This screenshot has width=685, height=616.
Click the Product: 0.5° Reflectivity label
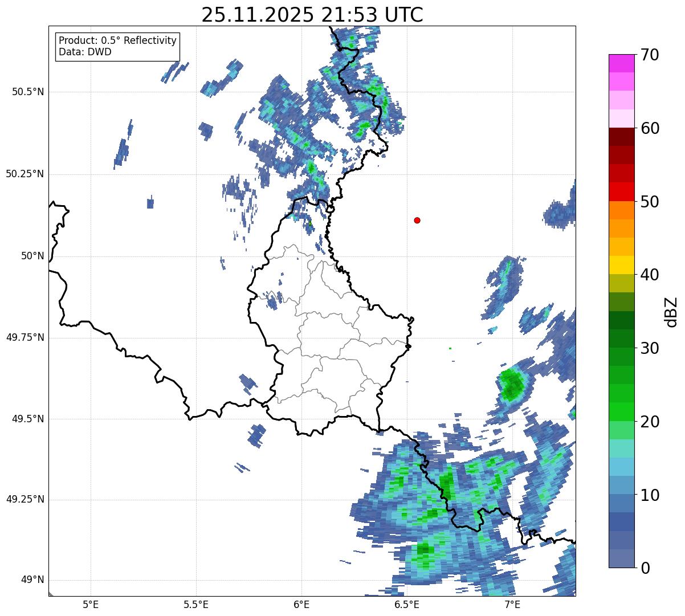pyautogui.click(x=117, y=40)
